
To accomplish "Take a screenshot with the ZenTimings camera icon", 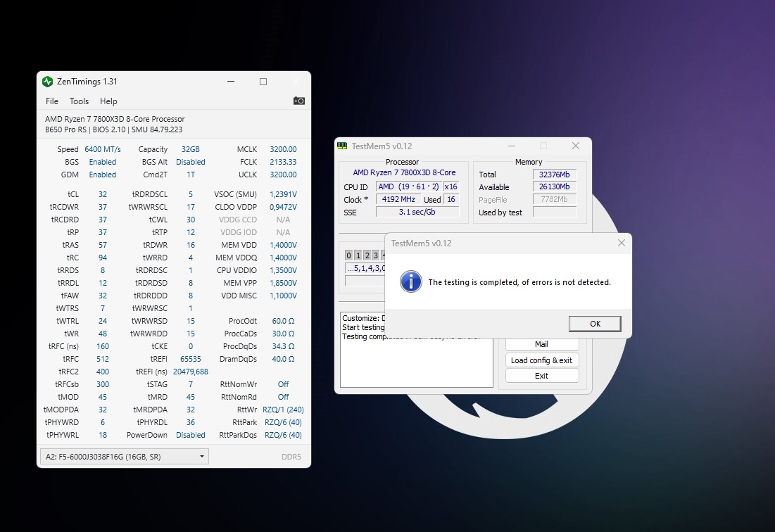I will coord(299,101).
